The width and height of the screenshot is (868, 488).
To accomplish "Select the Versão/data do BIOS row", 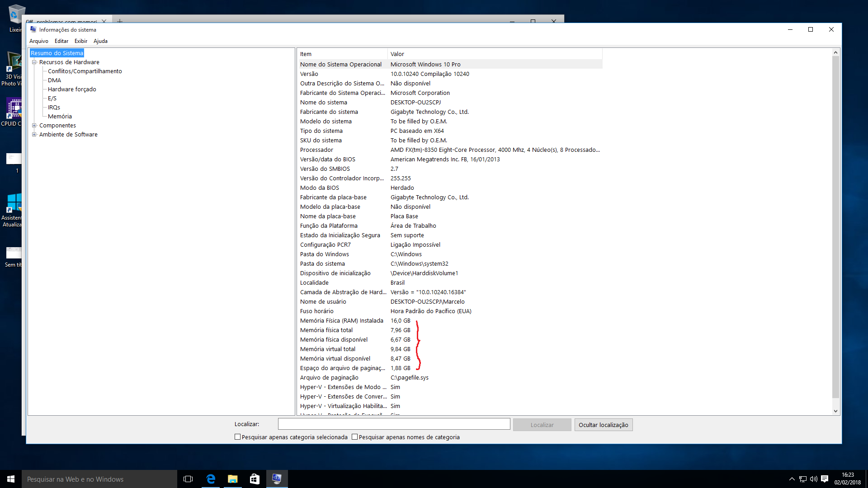I will 450,160.
